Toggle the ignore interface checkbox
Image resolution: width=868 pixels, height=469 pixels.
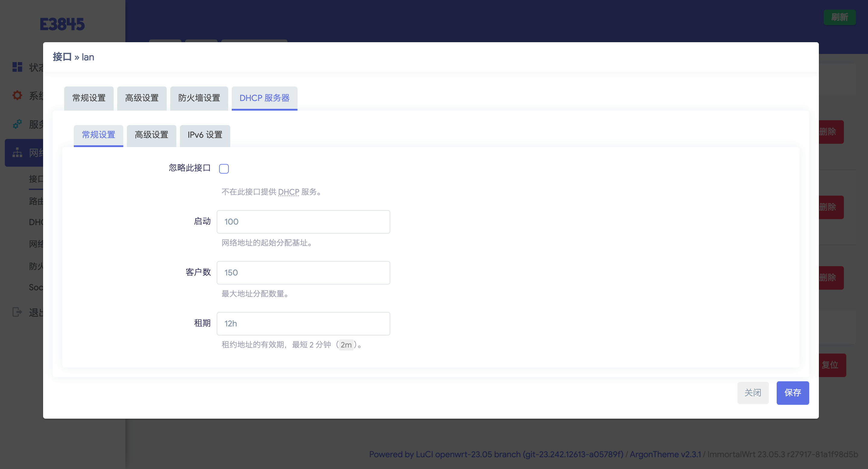click(x=224, y=168)
